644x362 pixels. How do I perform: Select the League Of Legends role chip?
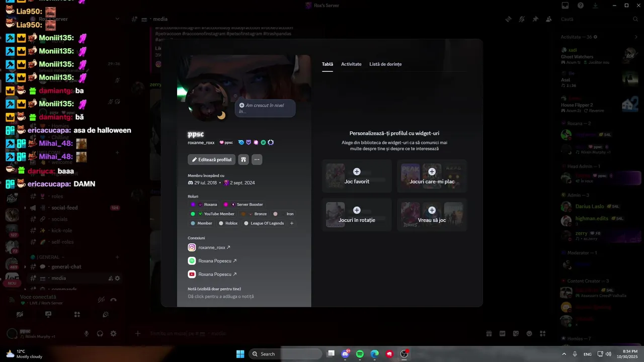(x=264, y=223)
